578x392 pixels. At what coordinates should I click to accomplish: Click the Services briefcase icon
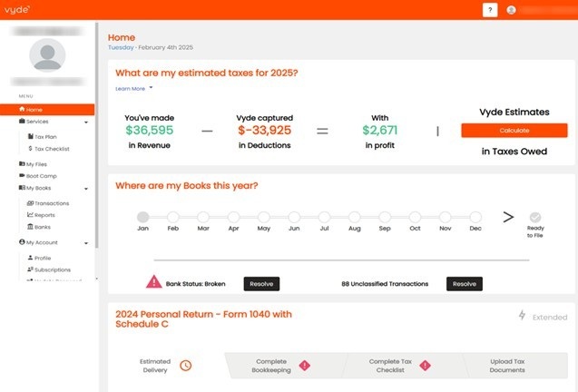[x=22, y=121]
